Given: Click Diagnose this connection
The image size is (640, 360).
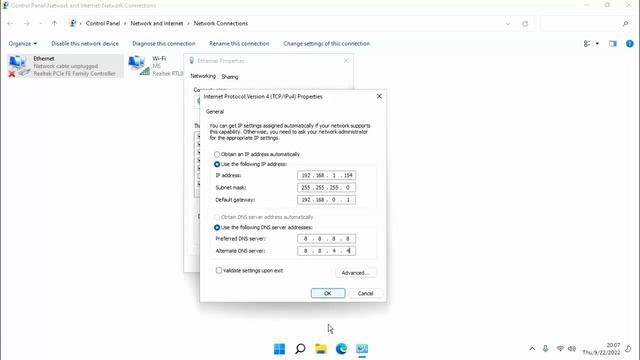Looking at the screenshot, I should (164, 44).
